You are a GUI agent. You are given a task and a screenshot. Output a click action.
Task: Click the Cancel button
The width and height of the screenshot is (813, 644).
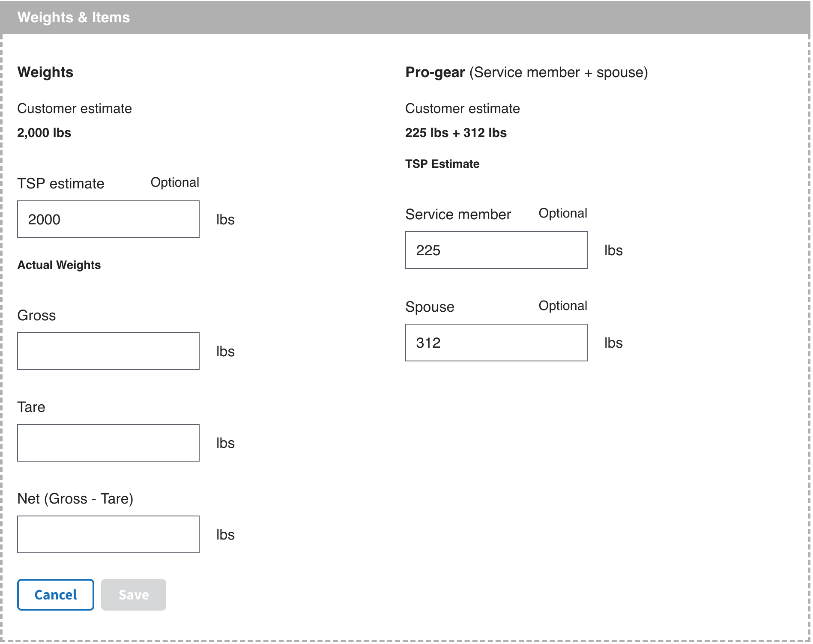click(56, 595)
